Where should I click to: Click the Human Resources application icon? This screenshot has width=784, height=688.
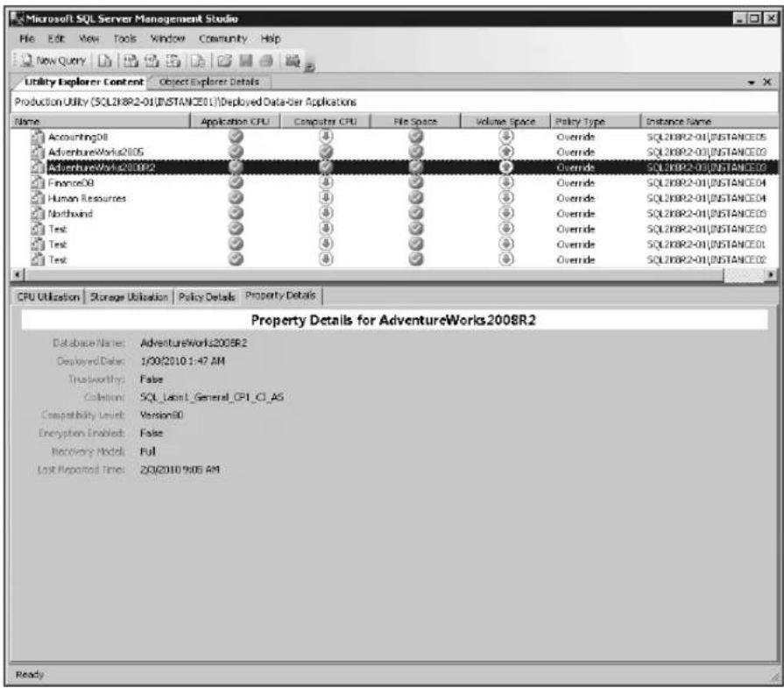tap(38, 198)
